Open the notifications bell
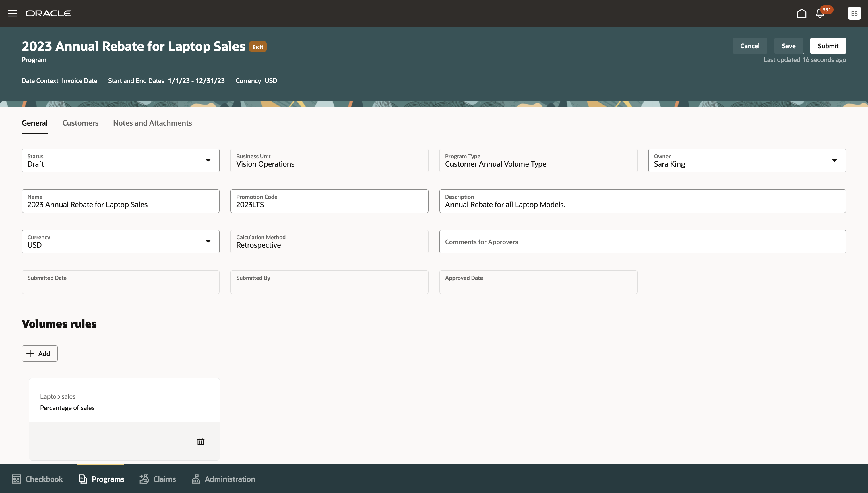868x493 pixels. click(819, 14)
